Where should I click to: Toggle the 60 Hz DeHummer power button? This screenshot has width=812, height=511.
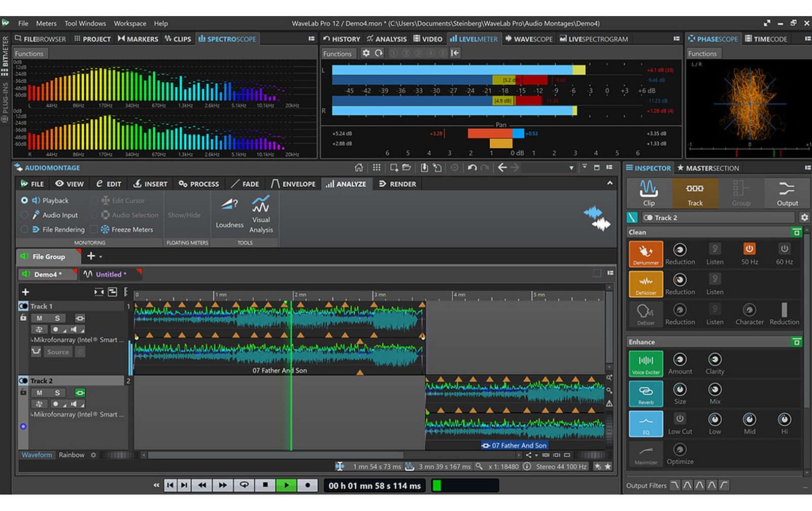(784, 249)
